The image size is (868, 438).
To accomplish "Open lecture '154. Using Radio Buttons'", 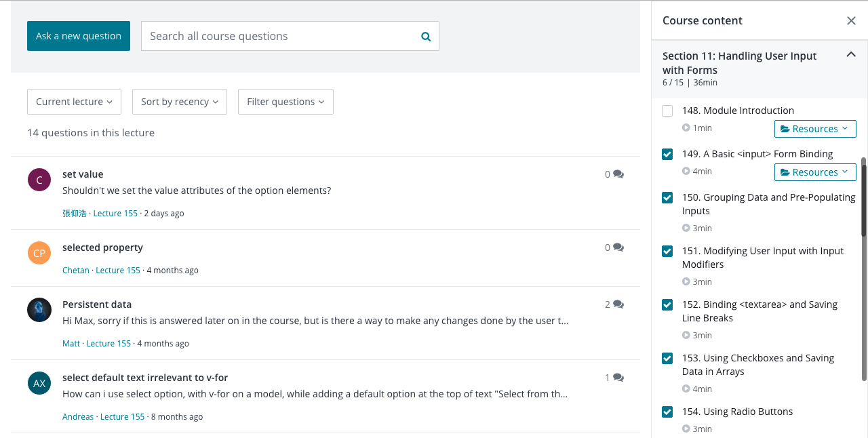I will (738, 412).
